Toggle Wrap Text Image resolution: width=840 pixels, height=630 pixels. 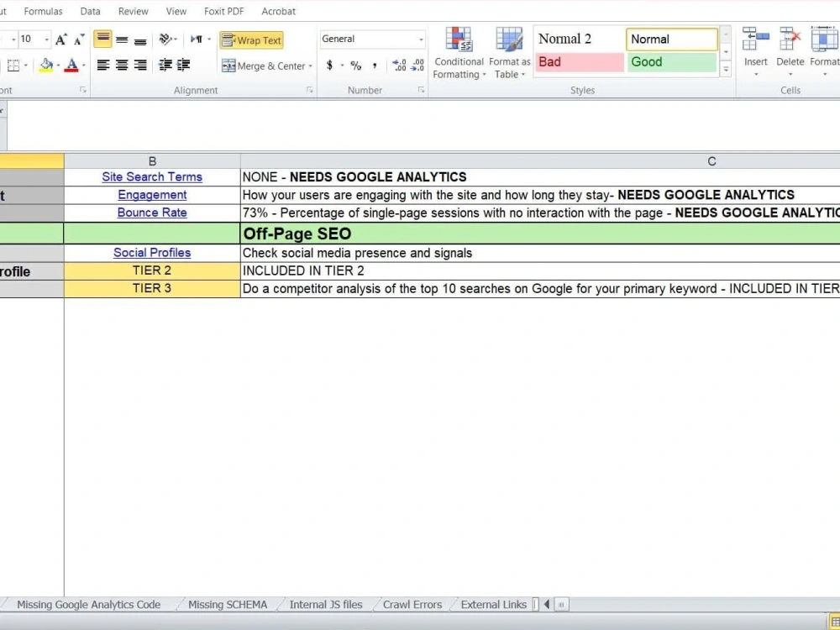tap(251, 40)
